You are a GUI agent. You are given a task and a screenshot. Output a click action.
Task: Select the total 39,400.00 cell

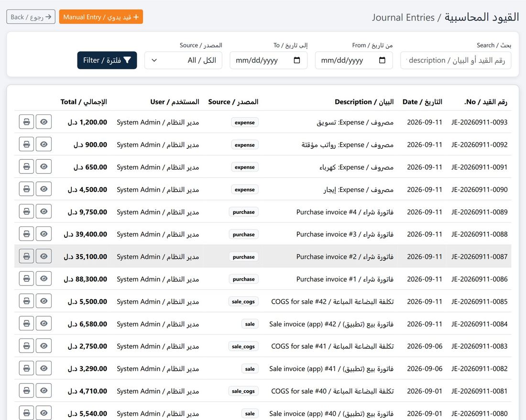(x=86, y=234)
